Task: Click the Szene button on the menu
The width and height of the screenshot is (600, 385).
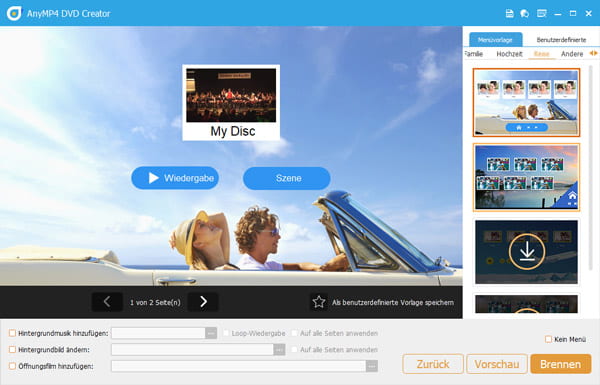Action: click(287, 178)
